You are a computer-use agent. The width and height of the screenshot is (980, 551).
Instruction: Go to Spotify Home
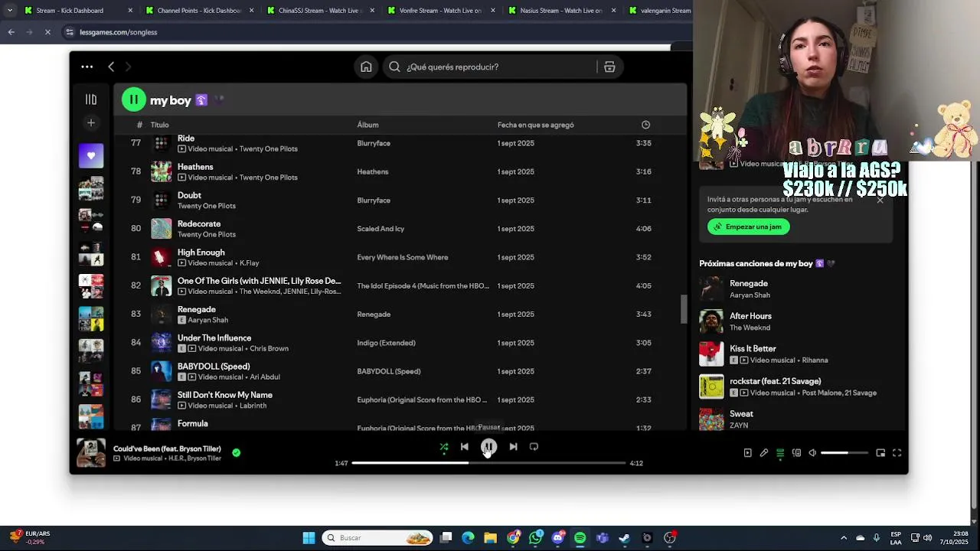click(x=366, y=67)
